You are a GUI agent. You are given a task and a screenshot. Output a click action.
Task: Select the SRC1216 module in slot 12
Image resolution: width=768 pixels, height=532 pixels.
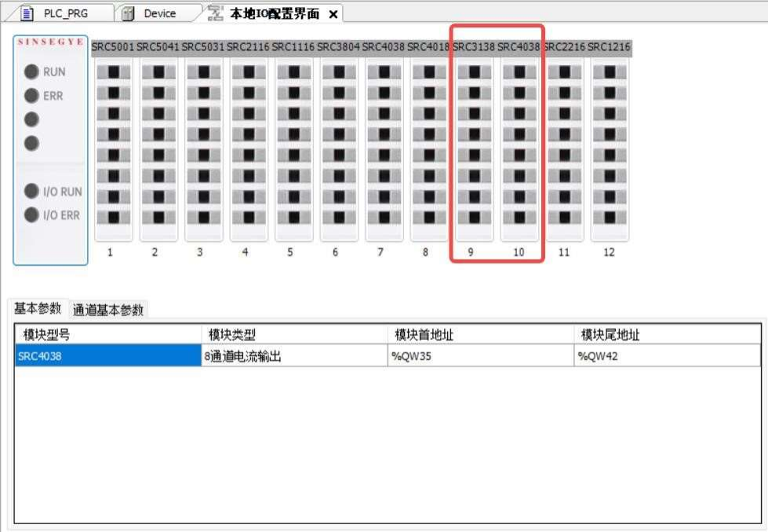tap(610, 149)
